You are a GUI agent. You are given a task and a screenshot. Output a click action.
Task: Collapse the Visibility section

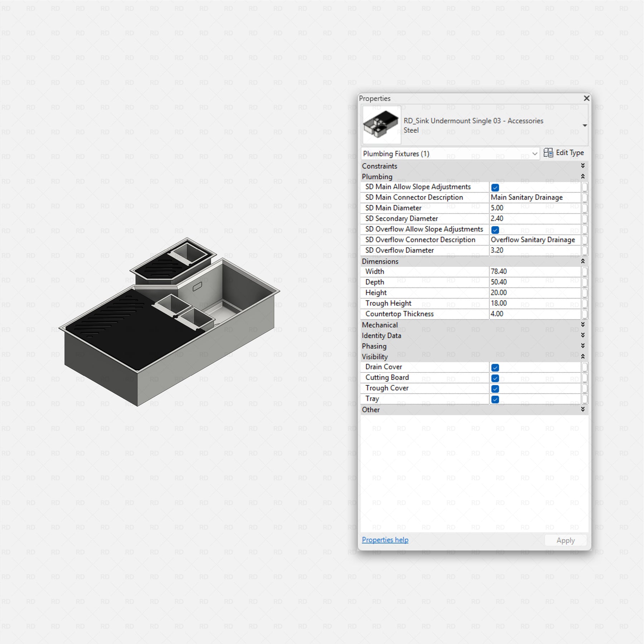pyautogui.click(x=582, y=356)
